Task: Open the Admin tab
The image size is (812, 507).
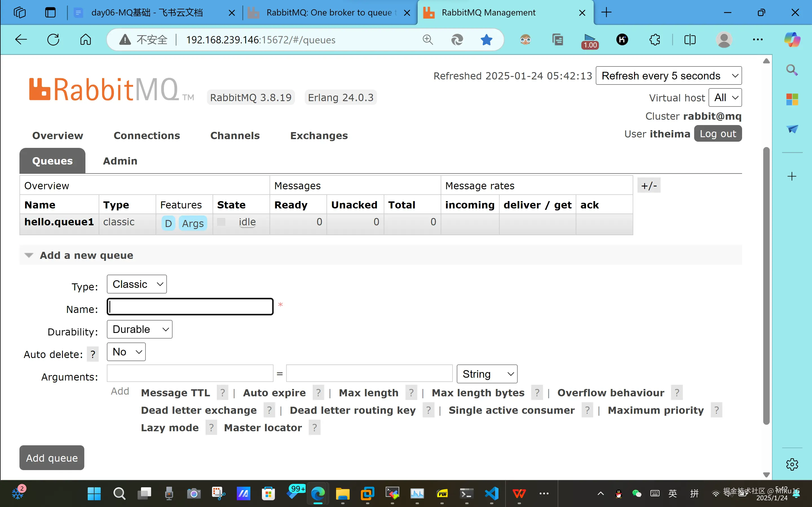Action: point(120,161)
